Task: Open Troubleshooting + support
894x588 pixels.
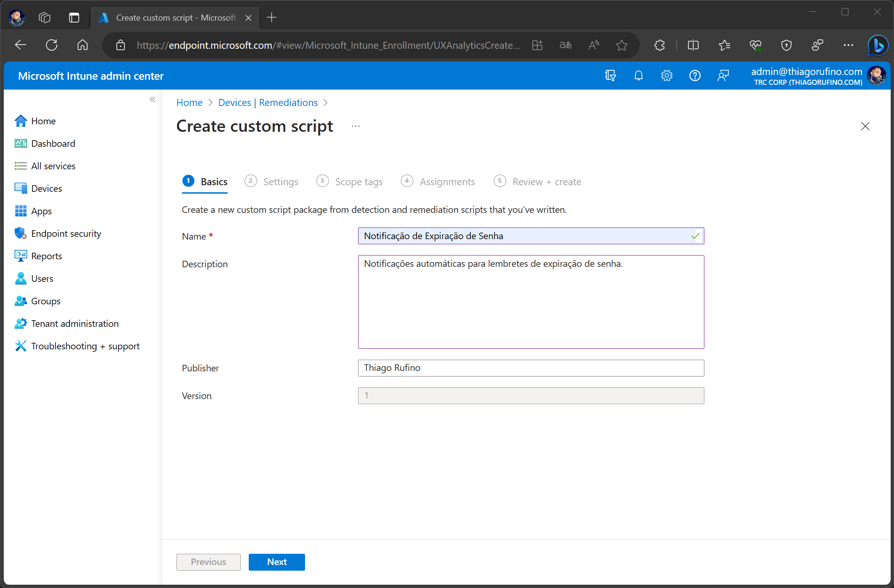Action: click(77, 346)
